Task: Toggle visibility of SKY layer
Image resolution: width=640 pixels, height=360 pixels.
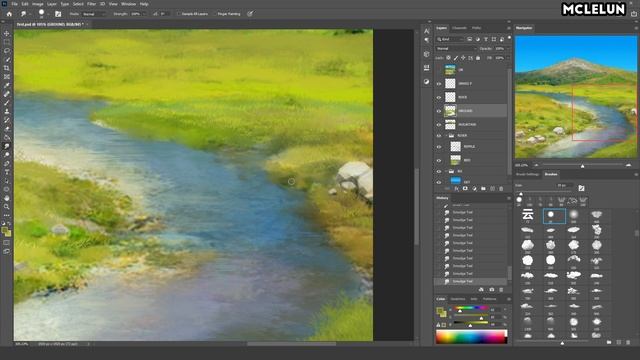Action: 439,182
